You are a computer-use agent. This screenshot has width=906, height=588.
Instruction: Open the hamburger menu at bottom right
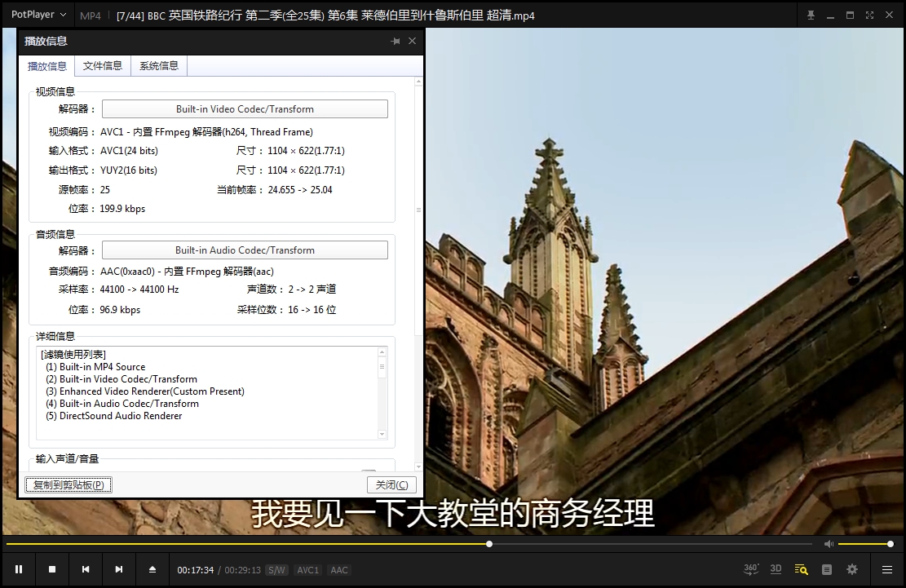[x=887, y=569]
